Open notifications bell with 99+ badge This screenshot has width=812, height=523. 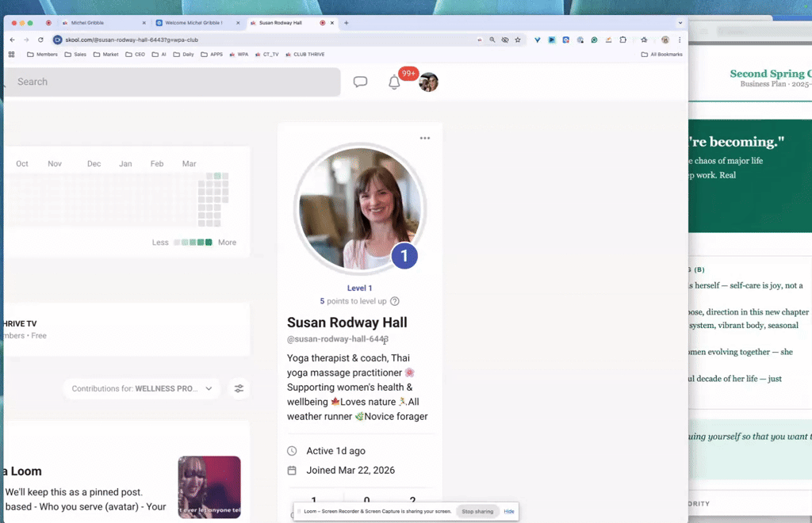pos(394,82)
